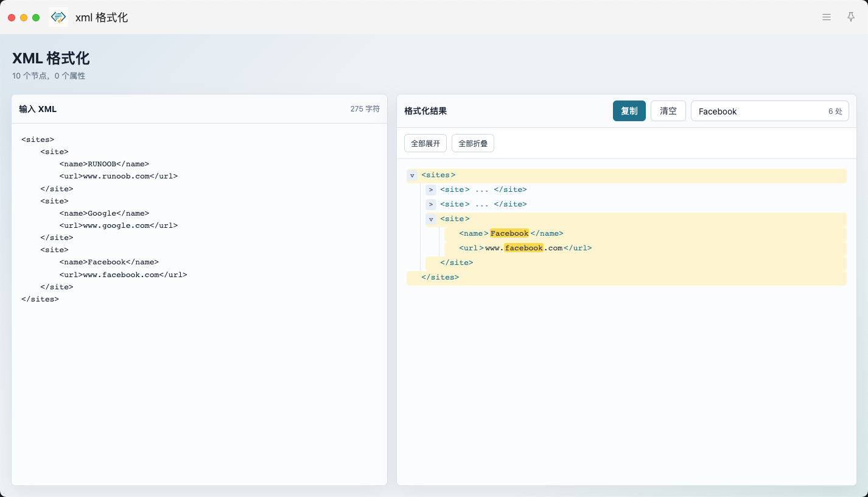This screenshot has height=497, width=868.
Task: Clear everything using the 清空 button
Action: point(668,111)
